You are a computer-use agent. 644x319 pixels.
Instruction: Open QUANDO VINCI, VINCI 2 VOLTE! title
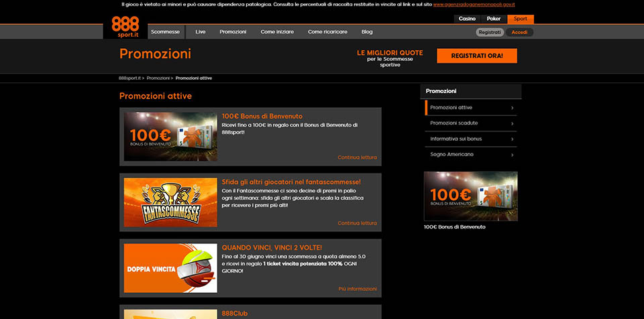[272, 247]
